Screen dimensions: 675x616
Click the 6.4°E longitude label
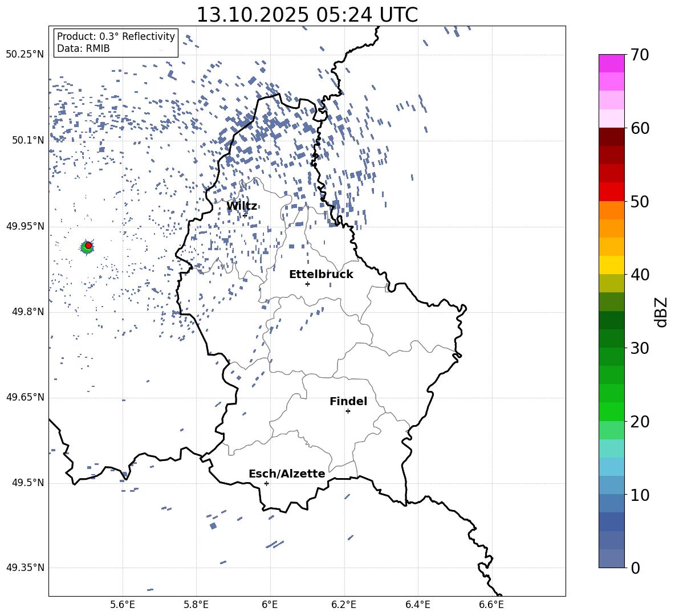point(417,605)
